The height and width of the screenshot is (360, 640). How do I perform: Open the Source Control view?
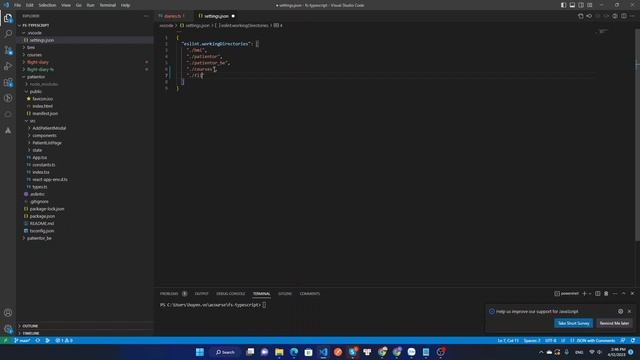coord(8,50)
